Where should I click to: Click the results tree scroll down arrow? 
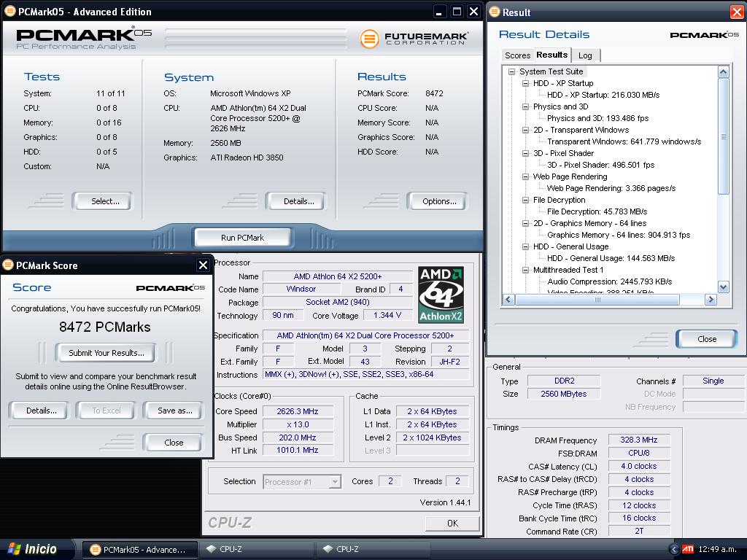(x=723, y=287)
